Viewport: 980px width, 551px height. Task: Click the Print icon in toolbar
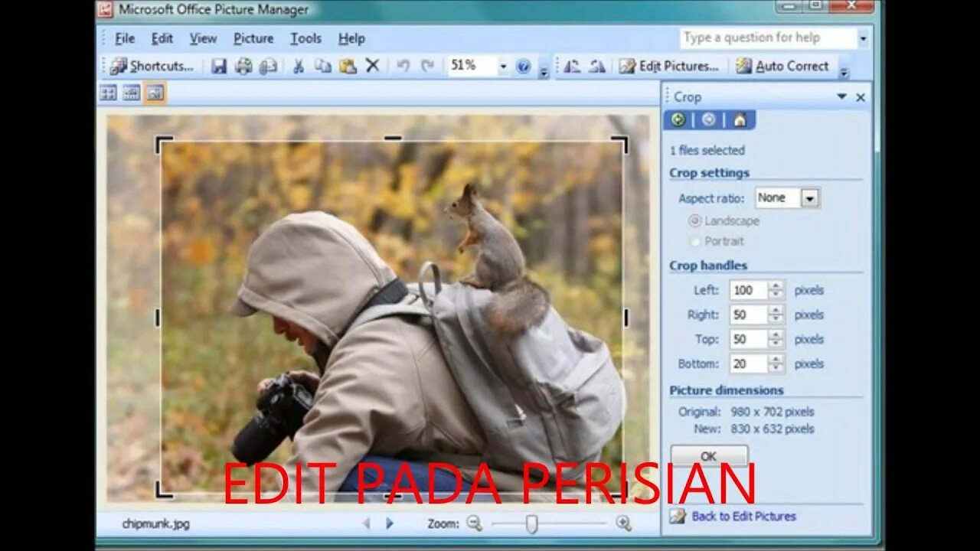pyautogui.click(x=243, y=67)
